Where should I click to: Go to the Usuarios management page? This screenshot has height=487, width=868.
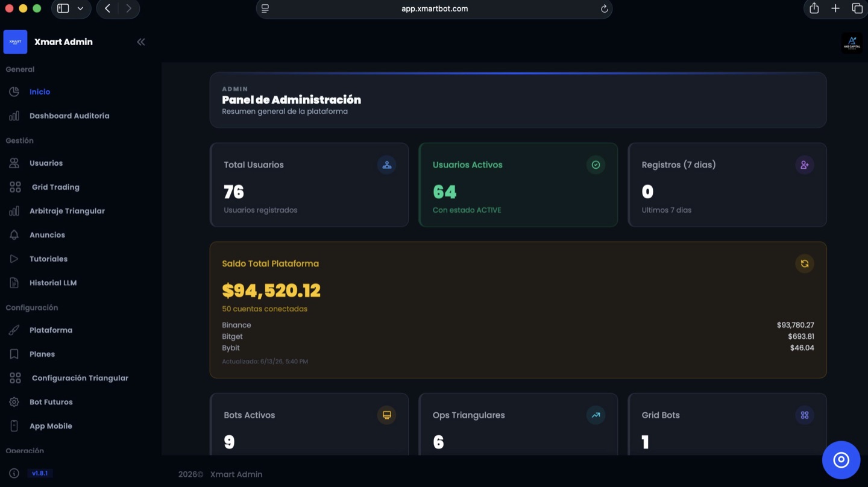[46, 163]
